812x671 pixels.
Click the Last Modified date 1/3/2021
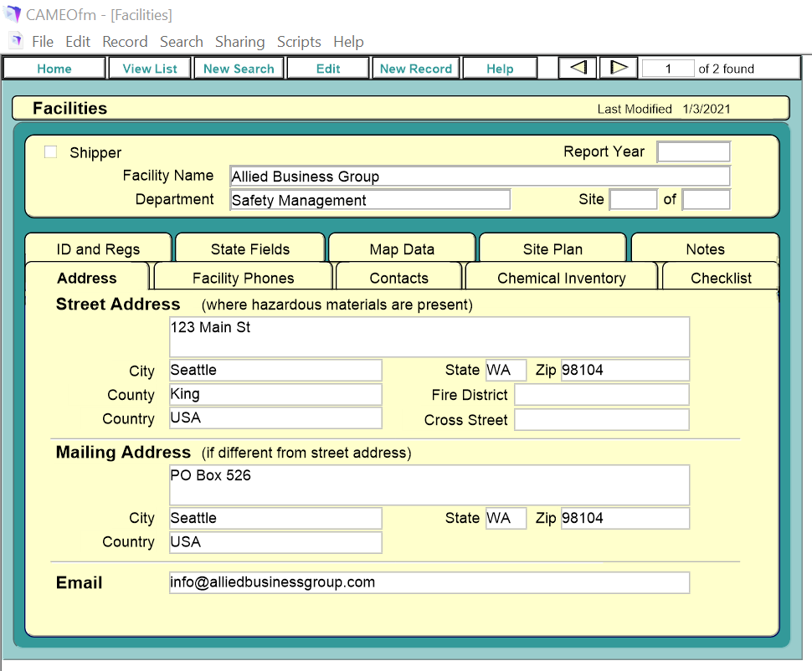(x=707, y=109)
